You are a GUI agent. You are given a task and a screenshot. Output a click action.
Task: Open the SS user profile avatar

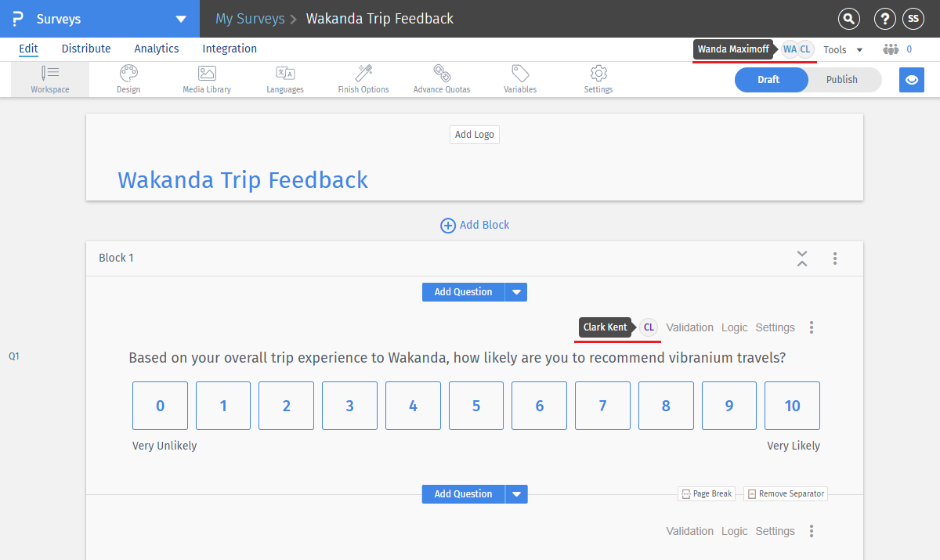click(x=913, y=19)
